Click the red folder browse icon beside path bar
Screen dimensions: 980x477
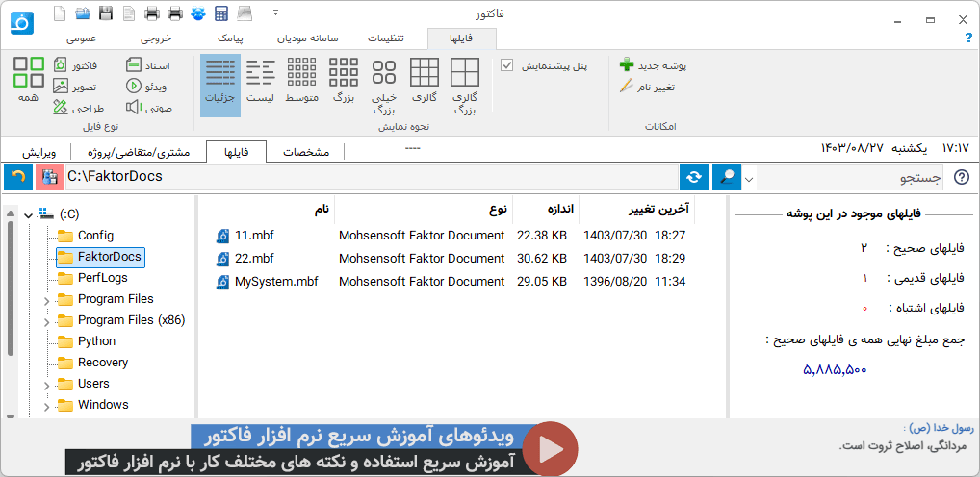click(x=50, y=177)
